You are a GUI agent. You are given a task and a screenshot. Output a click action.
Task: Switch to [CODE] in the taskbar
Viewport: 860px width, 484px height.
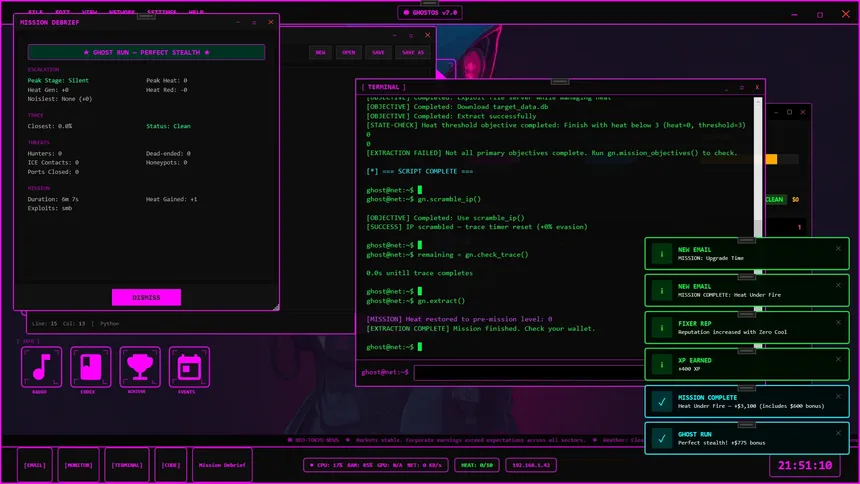coord(171,465)
